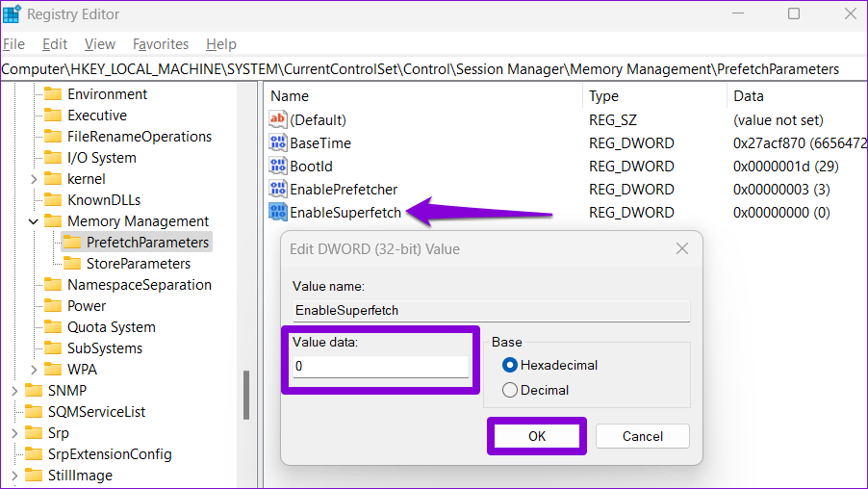Click the Value data input field
The image size is (868, 489).
click(381, 366)
